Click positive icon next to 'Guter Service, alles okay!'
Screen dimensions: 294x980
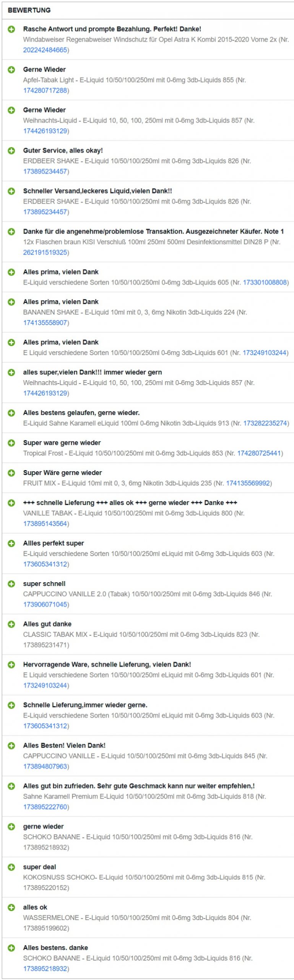[x=11, y=150]
